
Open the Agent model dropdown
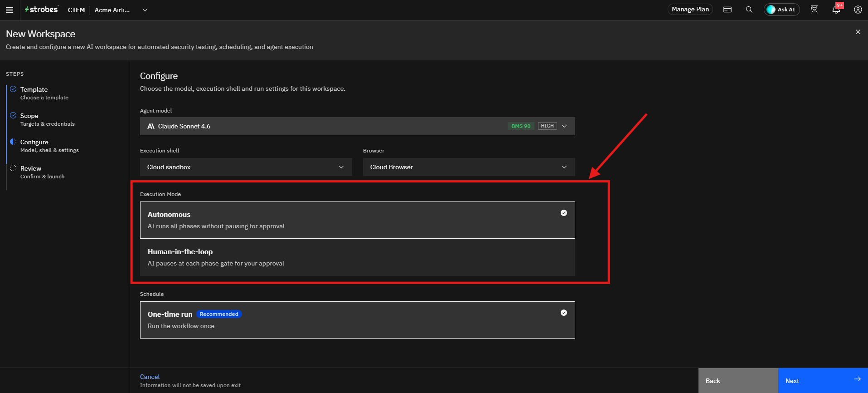coord(357,126)
